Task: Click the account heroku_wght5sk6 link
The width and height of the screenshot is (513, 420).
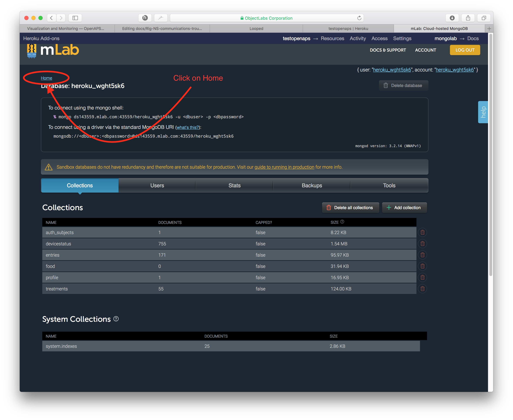Action: [x=455, y=70]
